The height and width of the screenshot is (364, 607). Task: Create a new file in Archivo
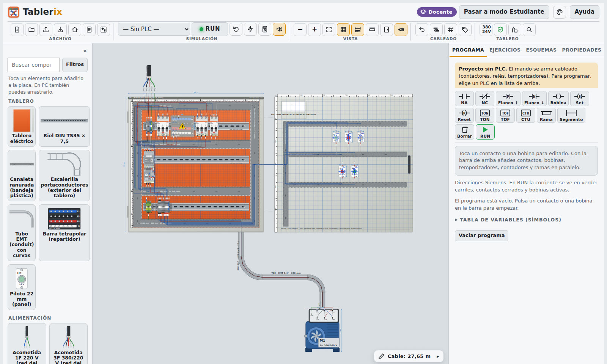click(17, 30)
